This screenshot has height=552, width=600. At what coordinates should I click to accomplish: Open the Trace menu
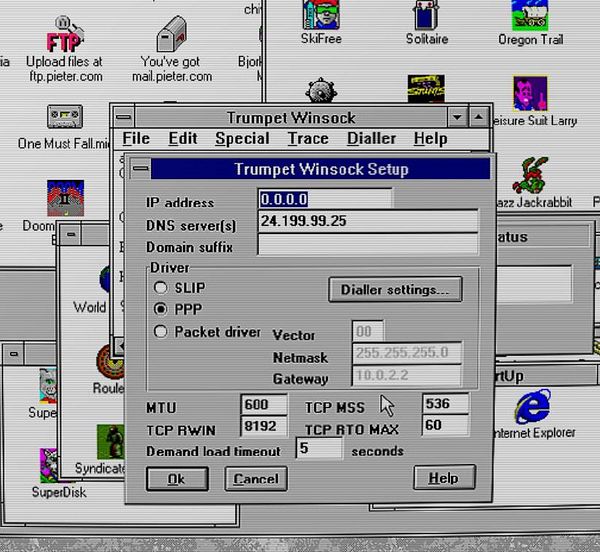click(308, 138)
